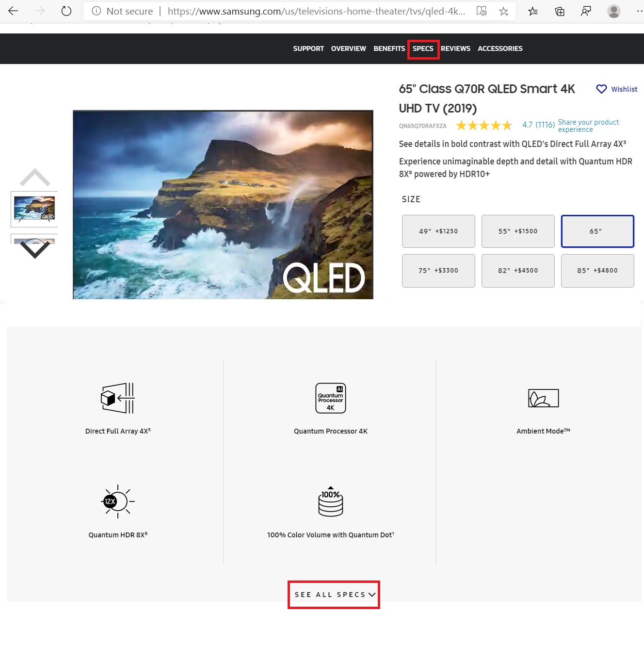This screenshot has width=644, height=645.
Task: Open the Collections icon in toolbar
Action: point(560,11)
